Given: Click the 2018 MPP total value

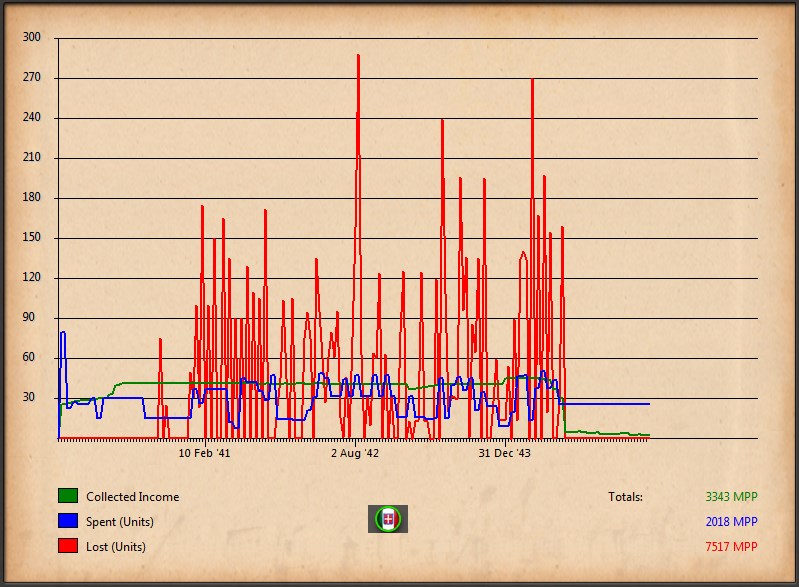Looking at the screenshot, I should [x=731, y=521].
